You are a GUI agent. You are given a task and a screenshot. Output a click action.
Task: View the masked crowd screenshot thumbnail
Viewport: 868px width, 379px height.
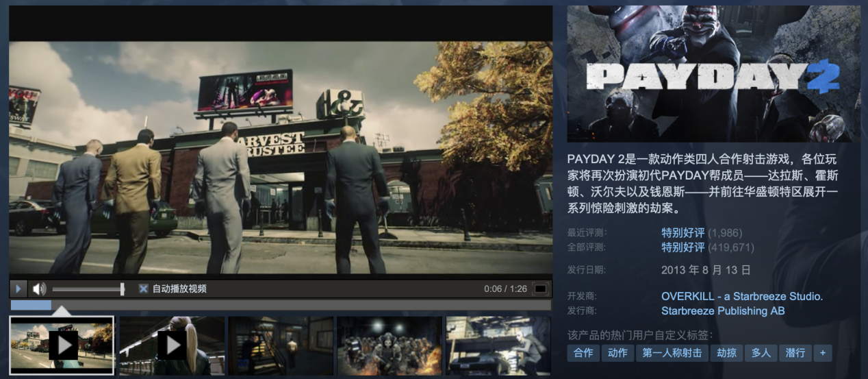tap(390, 345)
